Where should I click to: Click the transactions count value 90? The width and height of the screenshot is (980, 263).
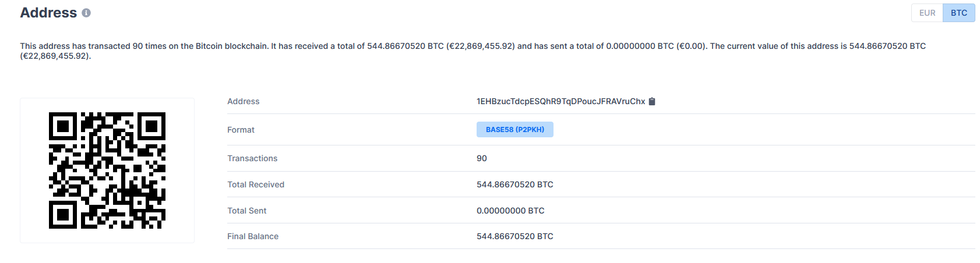click(482, 158)
